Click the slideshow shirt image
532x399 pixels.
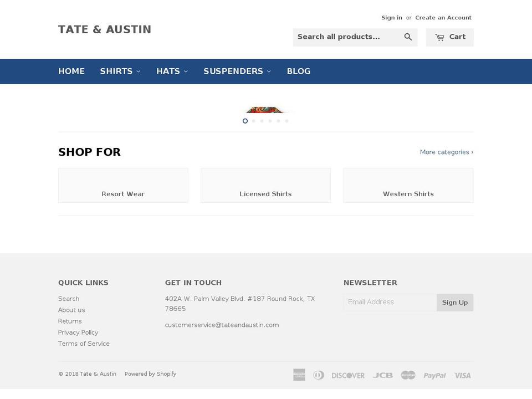point(265,110)
